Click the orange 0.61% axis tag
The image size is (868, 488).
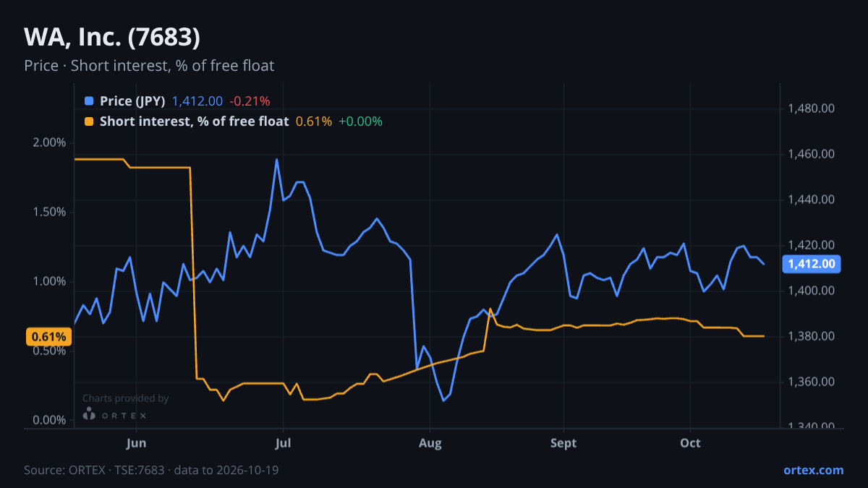click(49, 336)
